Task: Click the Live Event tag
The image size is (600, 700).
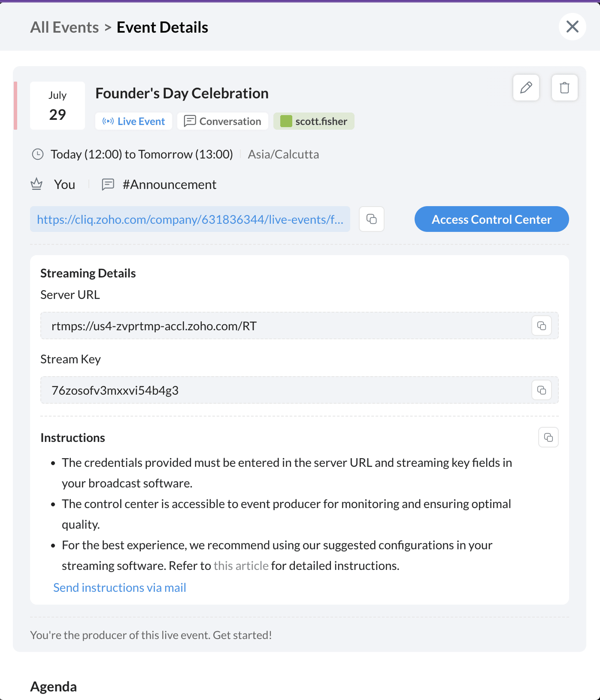Action: point(133,121)
